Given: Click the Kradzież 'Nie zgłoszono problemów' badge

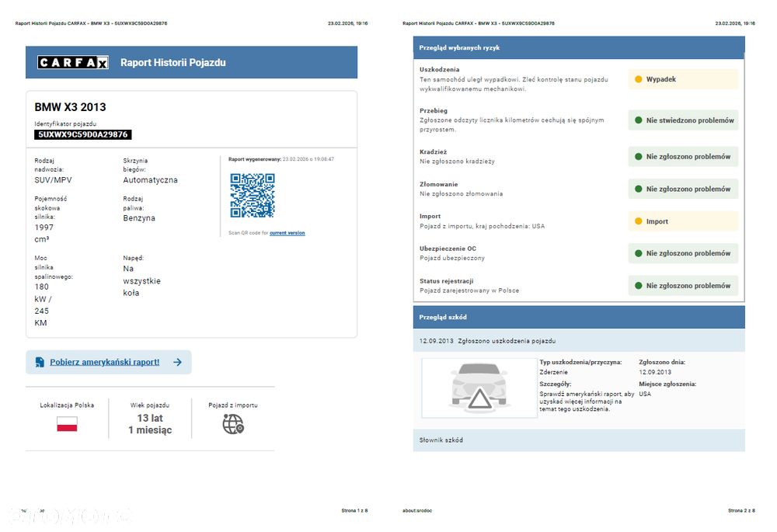Looking at the screenshot, I should [683, 157].
